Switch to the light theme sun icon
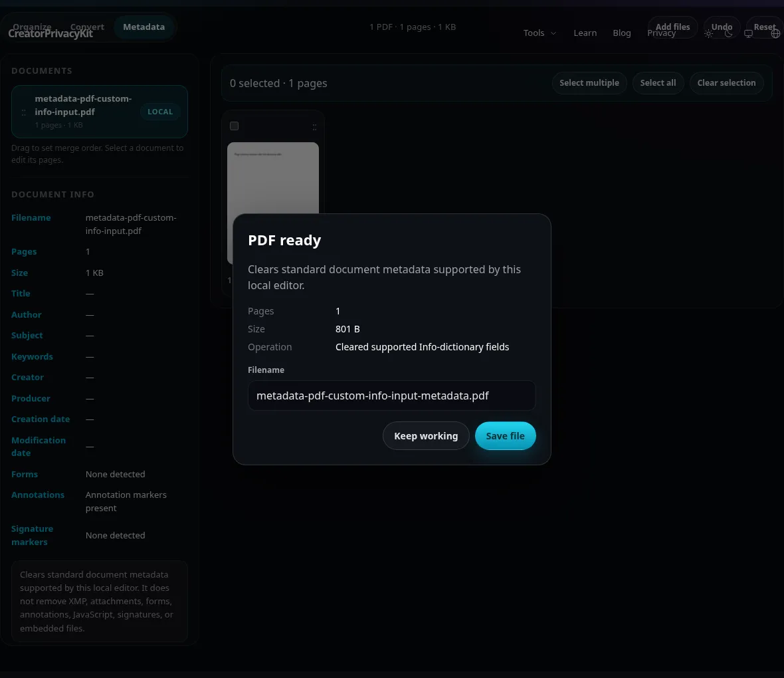The width and height of the screenshot is (784, 678). click(x=708, y=33)
